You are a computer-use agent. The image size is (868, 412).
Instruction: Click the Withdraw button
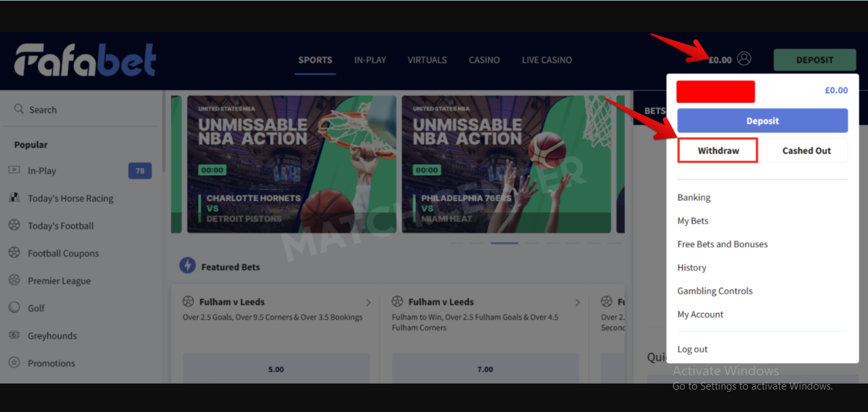tap(718, 151)
